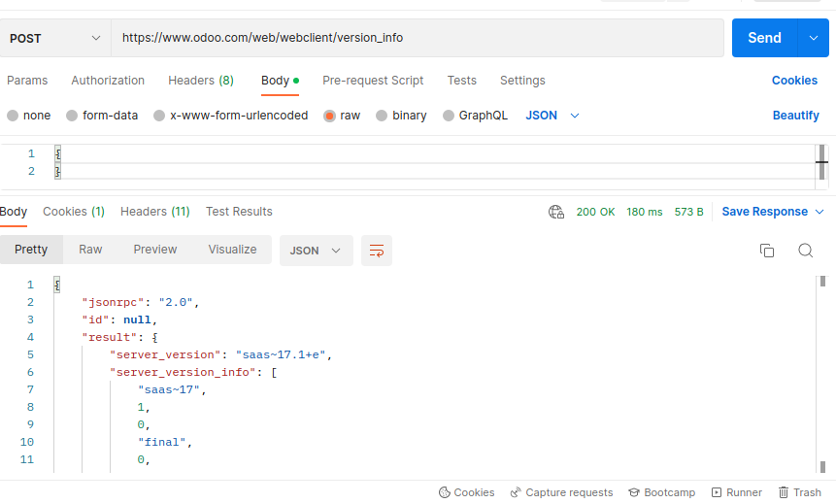Screen dimensions: 836x504
Task: Toggle line wrap icon in response toolbar
Action: [377, 251]
